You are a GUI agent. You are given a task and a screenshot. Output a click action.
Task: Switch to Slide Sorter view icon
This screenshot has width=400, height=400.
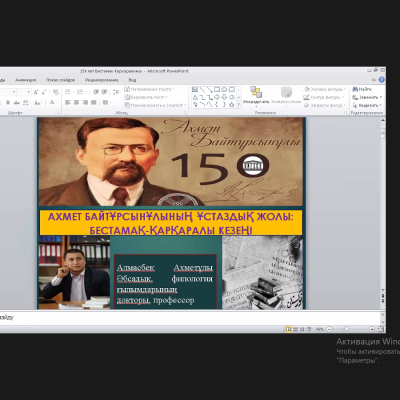pyautogui.click(x=295, y=329)
